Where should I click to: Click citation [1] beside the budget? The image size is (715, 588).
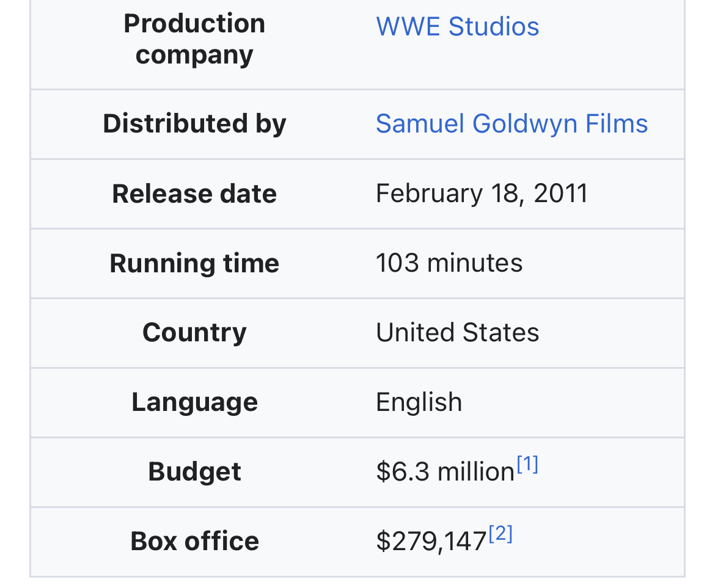[527, 465]
